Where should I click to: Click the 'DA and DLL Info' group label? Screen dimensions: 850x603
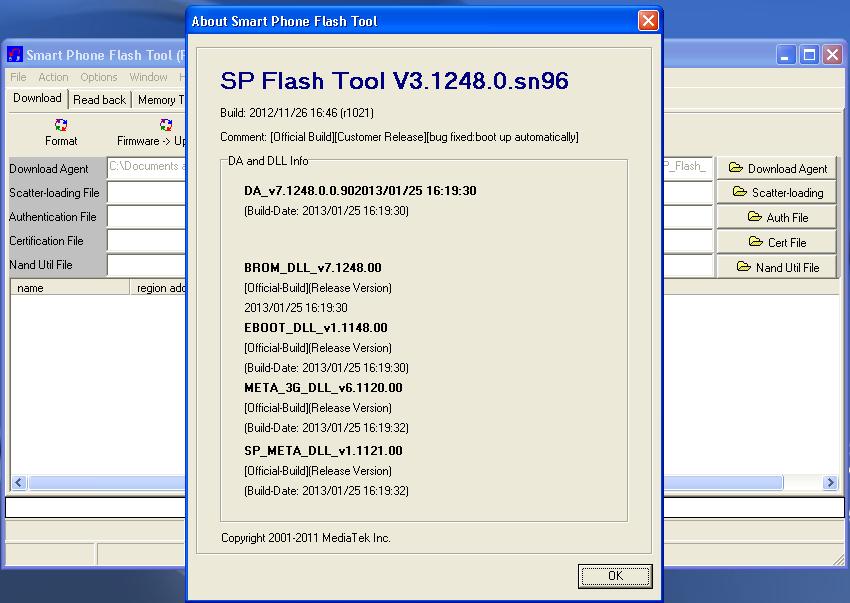pyautogui.click(x=268, y=161)
